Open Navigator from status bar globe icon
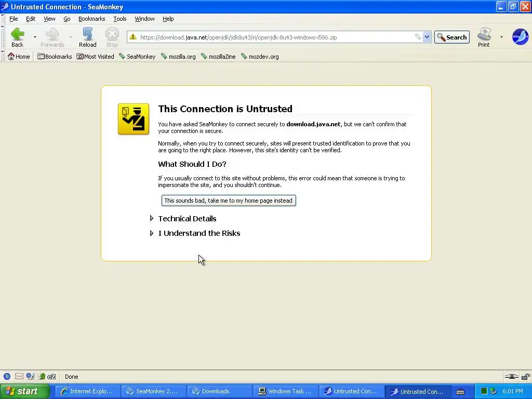 tap(7, 376)
